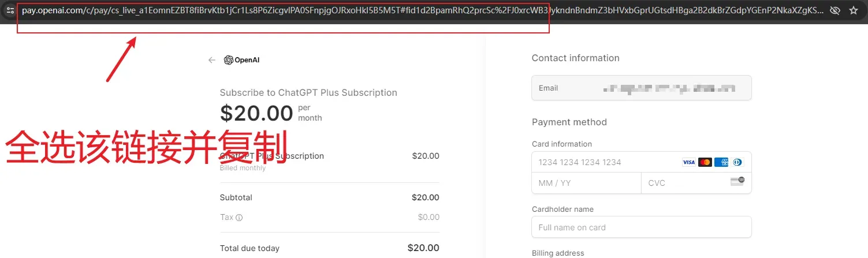Select the Cardholder name field
868x258 pixels.
click(x=642, y=227)
